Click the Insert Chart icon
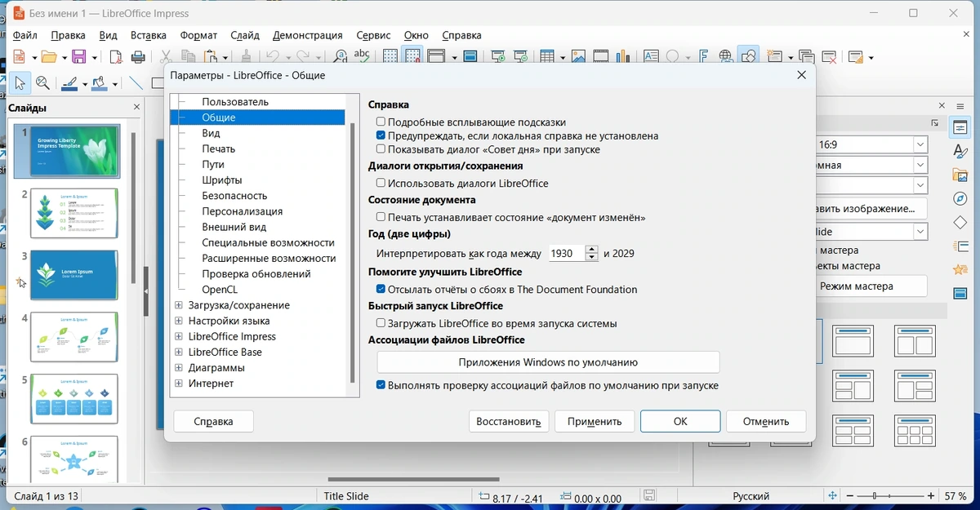Screen dimensions: 980x510 pos(624,56)
